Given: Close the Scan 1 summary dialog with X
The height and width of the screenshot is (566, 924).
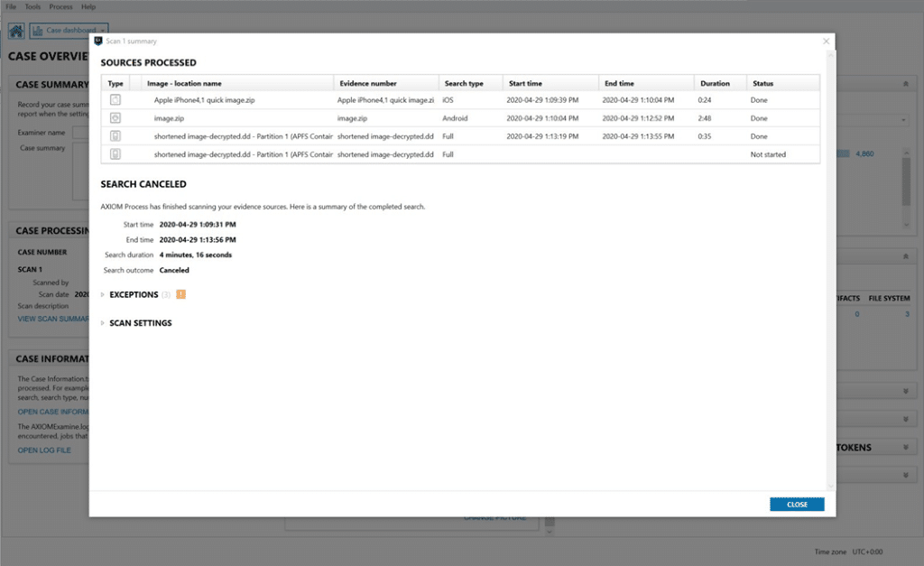Looking at the screenshot, I should click(x=827, y=42).
